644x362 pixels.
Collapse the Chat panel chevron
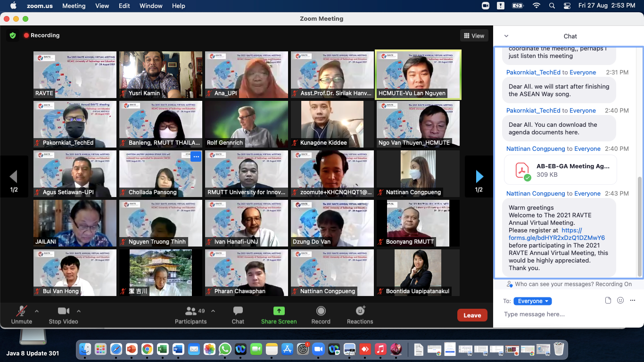[x=506, y=36]
